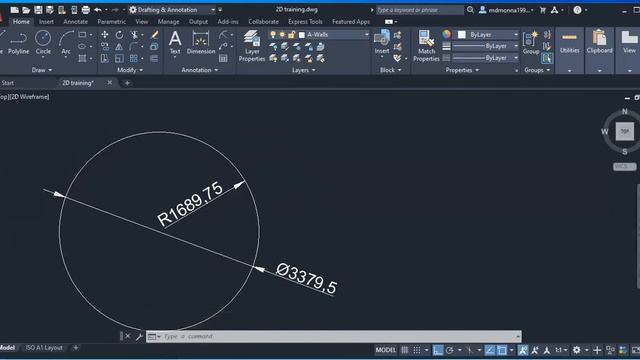Image resolution: width=640 pixels, height=360 pixels.
Task: Click the Insert block icon
Action: point(382,42)
